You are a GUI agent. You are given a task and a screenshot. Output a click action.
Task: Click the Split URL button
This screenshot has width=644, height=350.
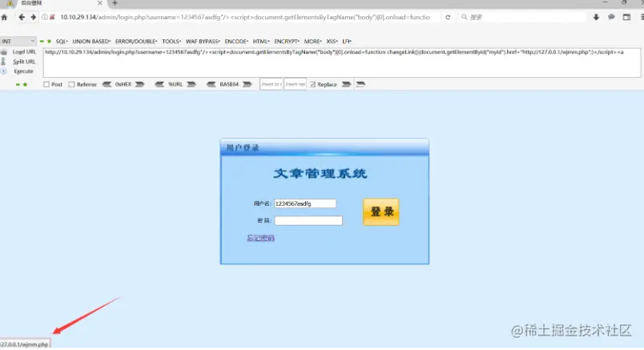click(x=24, y=62)
